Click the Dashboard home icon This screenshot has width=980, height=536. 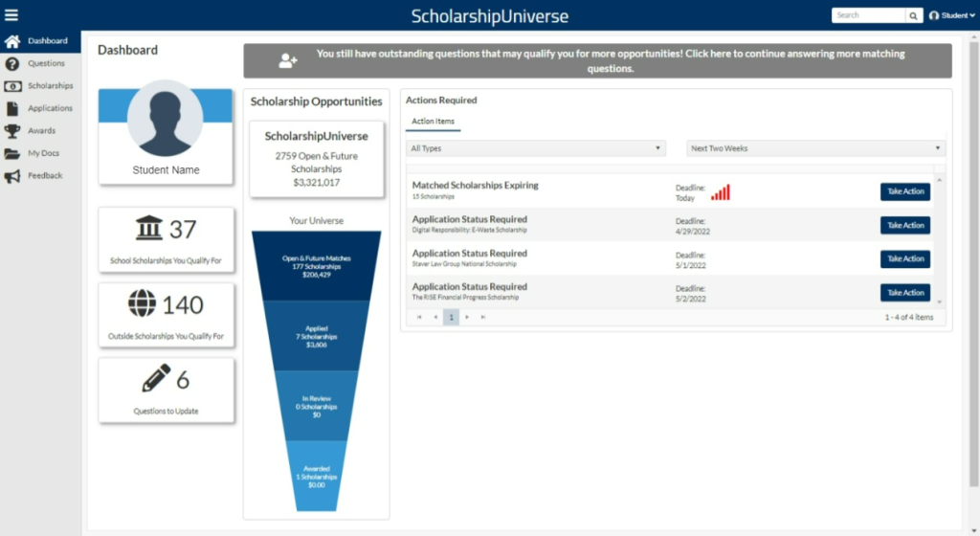11,41
